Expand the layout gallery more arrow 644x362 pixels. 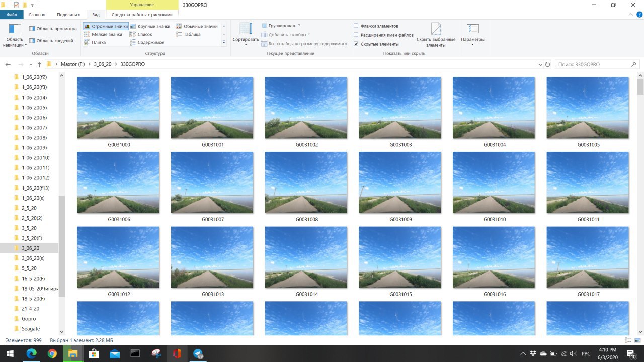[224, 43]
